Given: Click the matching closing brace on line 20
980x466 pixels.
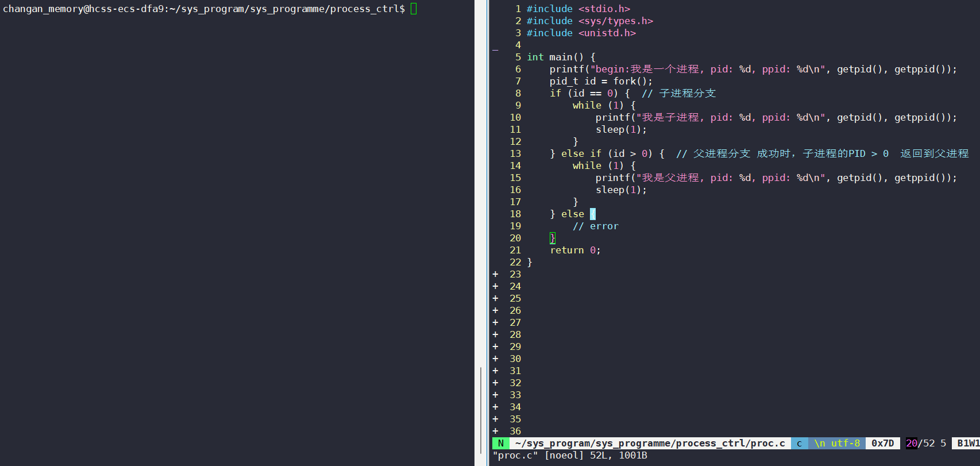Looking at the screenshot, I should pyautogui.click(x=553, y=238).
